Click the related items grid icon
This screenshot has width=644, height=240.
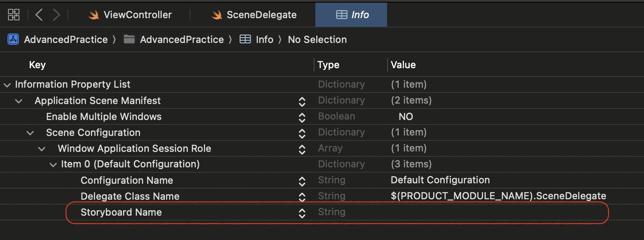click(x=14, y=15)
